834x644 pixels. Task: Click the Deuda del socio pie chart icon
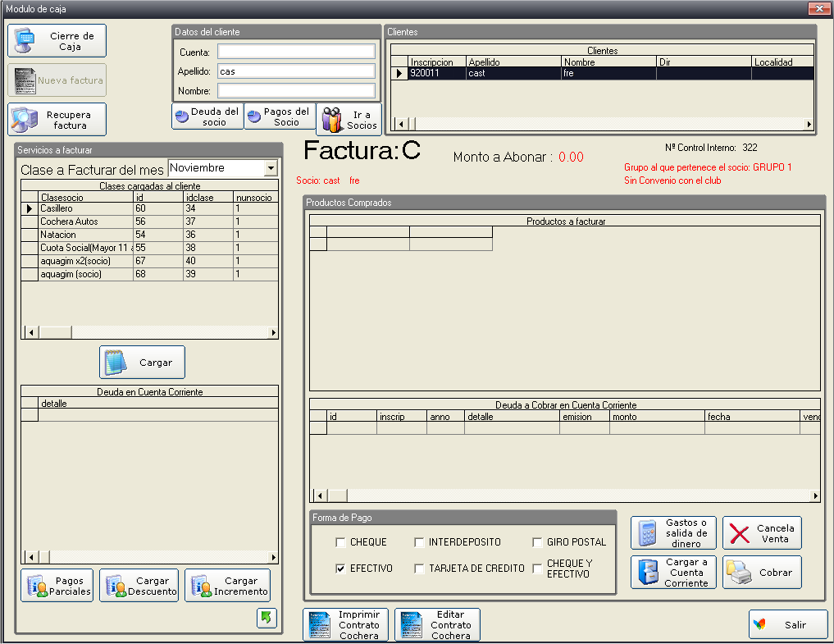[182, 116]
